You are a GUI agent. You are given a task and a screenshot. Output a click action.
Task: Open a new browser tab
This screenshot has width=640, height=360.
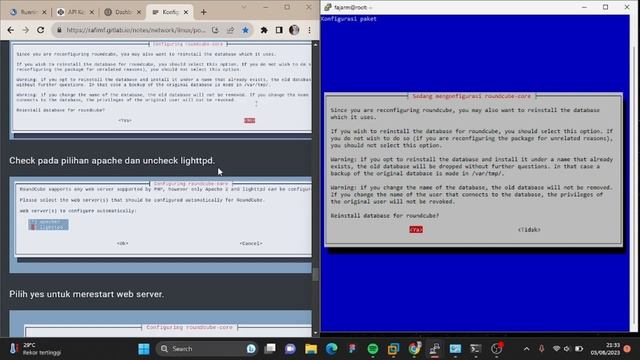tap(203, 12)
